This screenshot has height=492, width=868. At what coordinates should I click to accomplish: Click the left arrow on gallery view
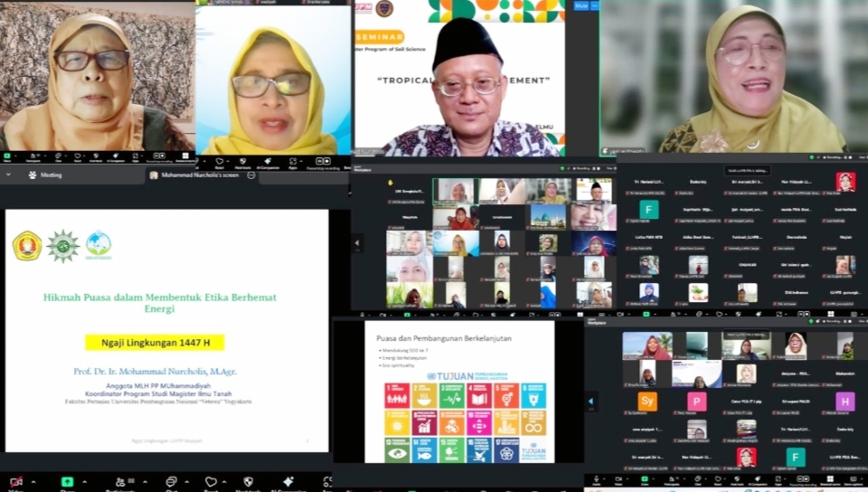[357, 243]
